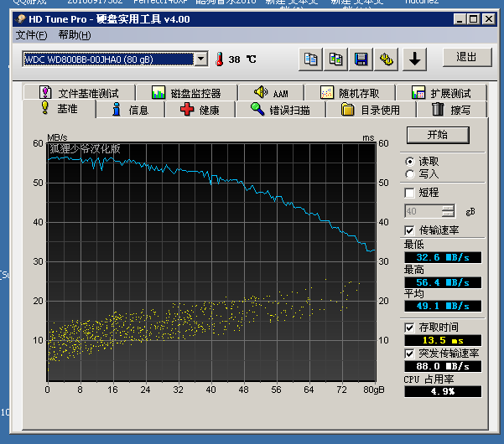The height and width of the screenshot is (444, 504).
Task: Select the 读取 read radio button
Action: tap(409, 162)
